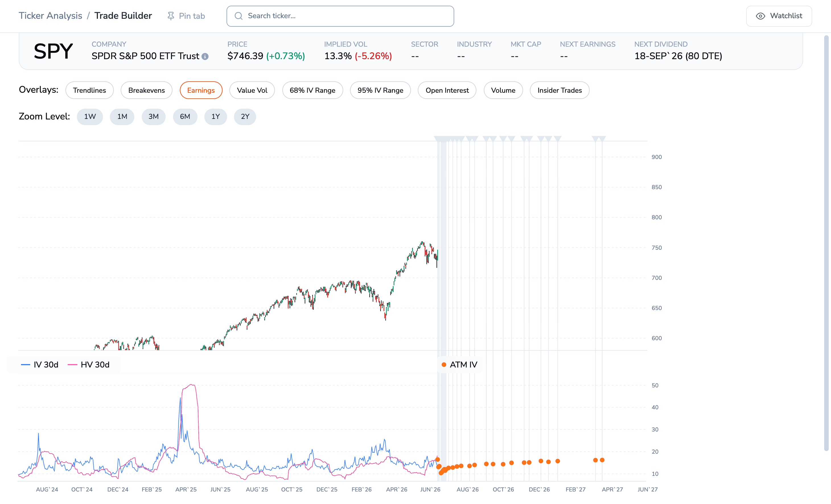Open the Ticker Analysis breadcrumb

(x=50, y=16)
